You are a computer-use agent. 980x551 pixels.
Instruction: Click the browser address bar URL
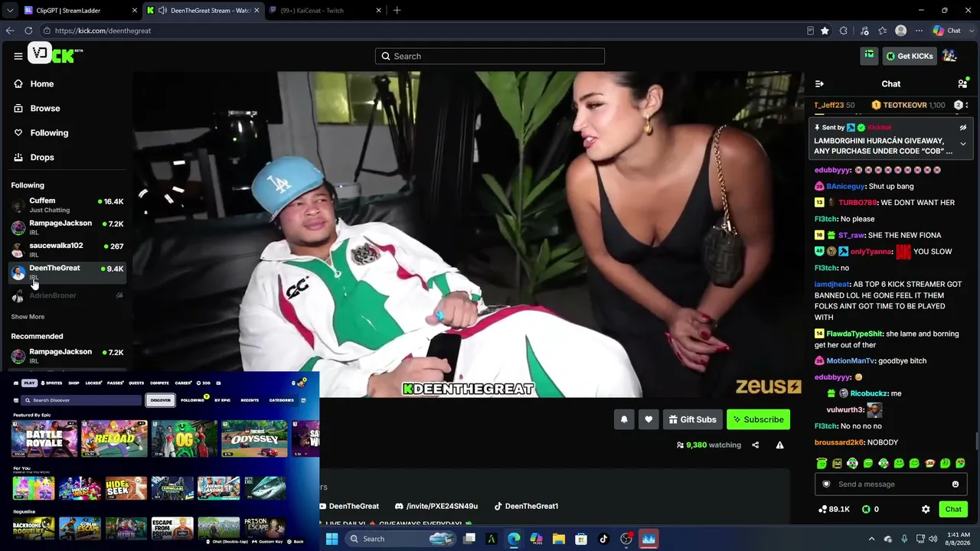103,31
